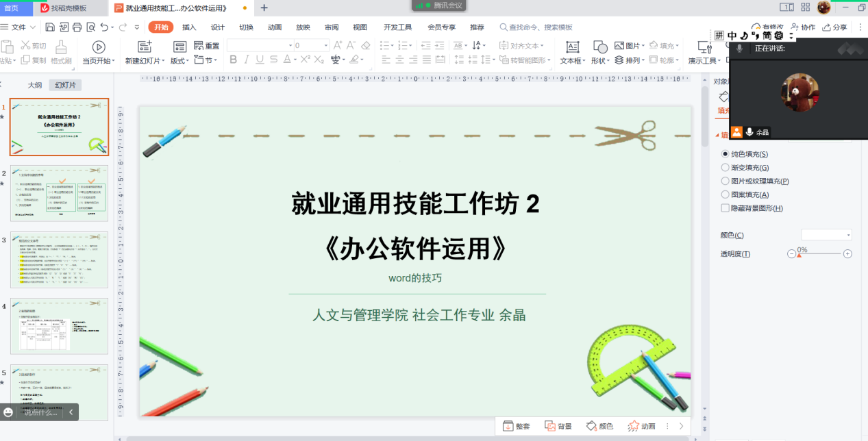
Task: Expand the font name combo box
Action: pyautogui.click(x=288, y=45)
